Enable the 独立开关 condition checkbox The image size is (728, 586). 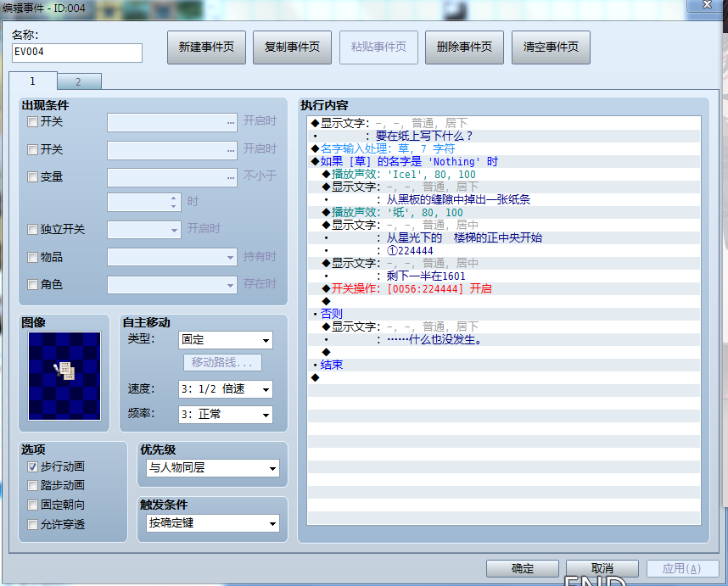(32, 229)
